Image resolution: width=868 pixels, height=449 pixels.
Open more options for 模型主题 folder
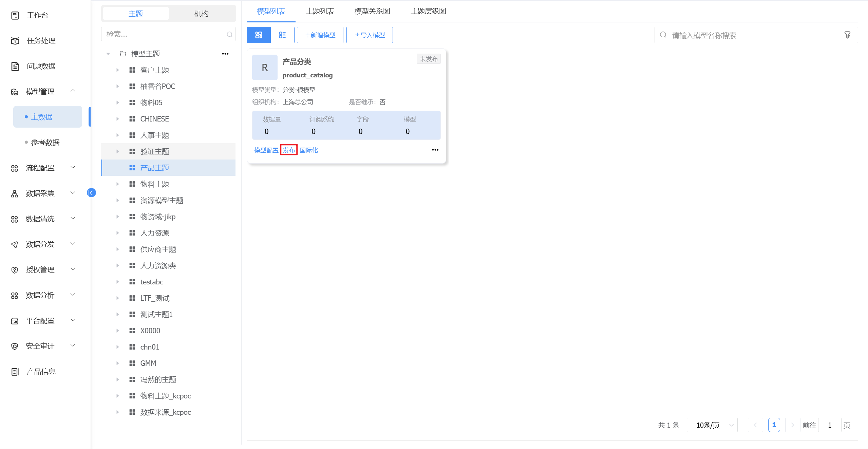click(225, 54)
